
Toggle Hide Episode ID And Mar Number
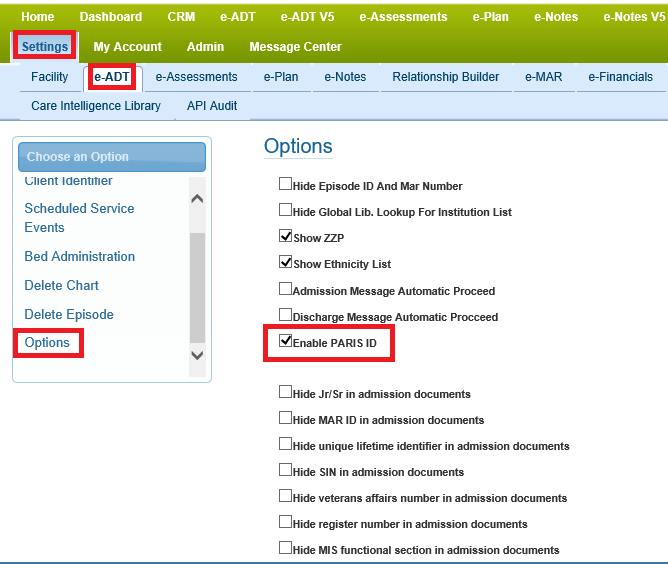point(285,185)
